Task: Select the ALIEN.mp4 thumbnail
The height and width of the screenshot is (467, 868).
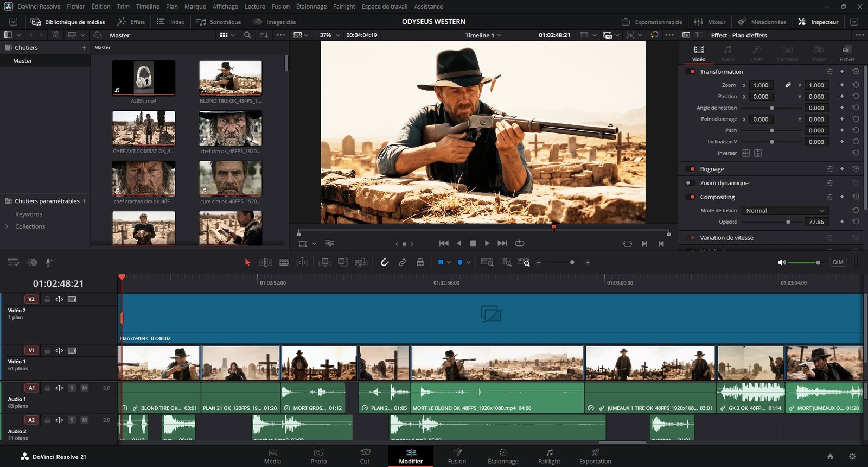Action: [x=144, y=78]
